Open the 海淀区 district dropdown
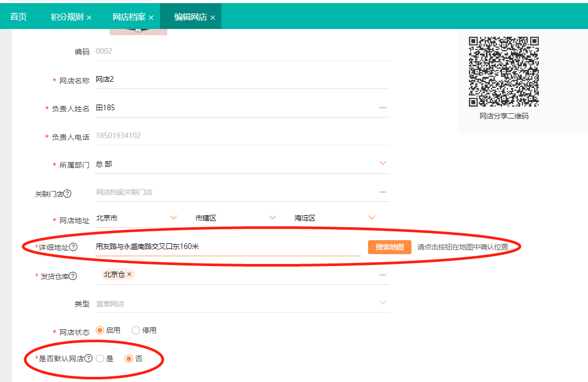Screen dimensions: 588x382 [371, 218]
